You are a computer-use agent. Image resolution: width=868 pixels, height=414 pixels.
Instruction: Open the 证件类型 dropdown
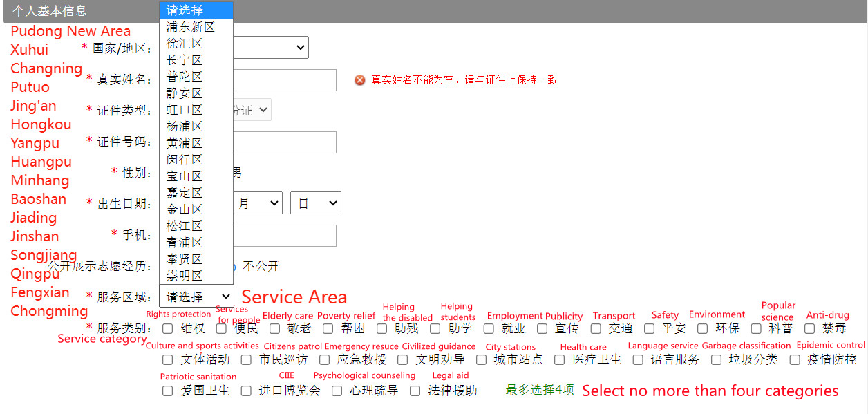click(252, 110)
